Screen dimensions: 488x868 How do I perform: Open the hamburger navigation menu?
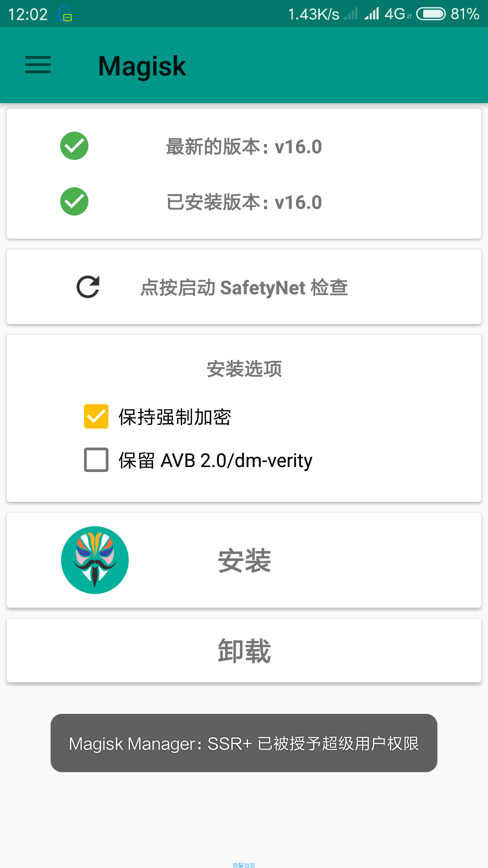coord(38,65)
